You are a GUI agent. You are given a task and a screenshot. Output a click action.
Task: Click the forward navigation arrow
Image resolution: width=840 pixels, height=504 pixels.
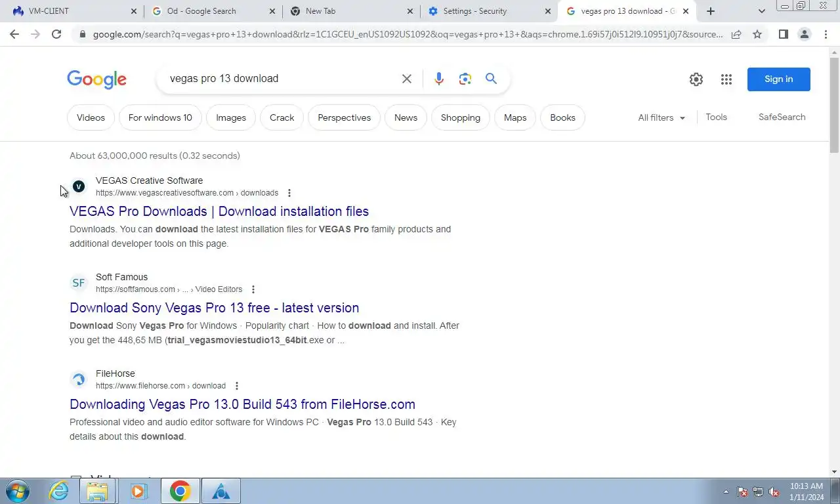click(35, 34)
